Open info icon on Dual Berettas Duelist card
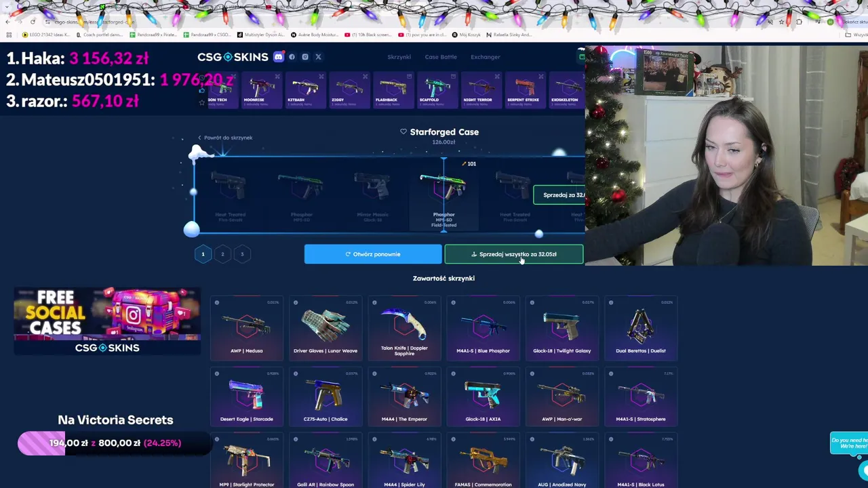The height and width of the screenshot is (488, 868). [611, 302]
